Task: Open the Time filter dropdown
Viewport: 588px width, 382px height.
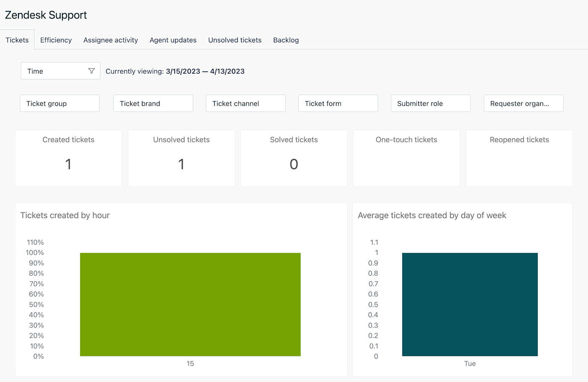Action: [x=60, y=71]
